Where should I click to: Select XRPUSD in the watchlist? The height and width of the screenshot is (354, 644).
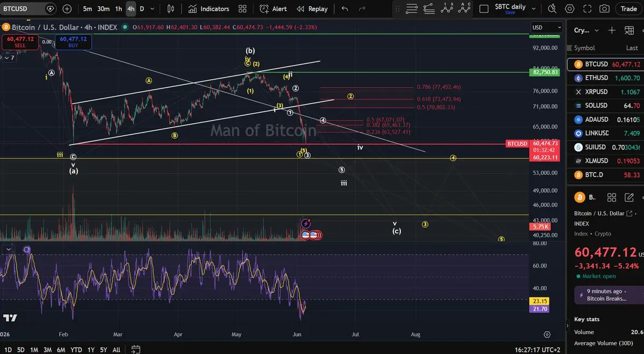coord(606,92)
